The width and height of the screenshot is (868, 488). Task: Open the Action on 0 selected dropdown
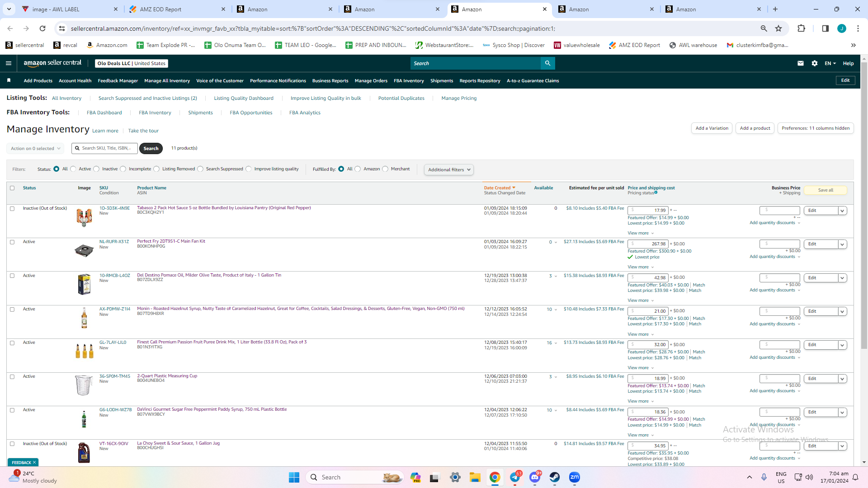(x=35, y=149)
